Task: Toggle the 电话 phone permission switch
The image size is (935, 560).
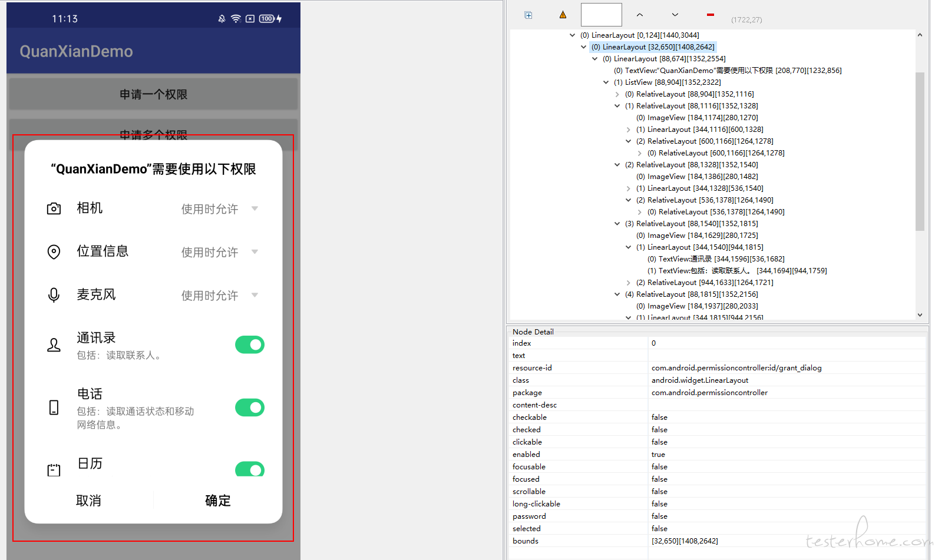Action: (250, 407)
